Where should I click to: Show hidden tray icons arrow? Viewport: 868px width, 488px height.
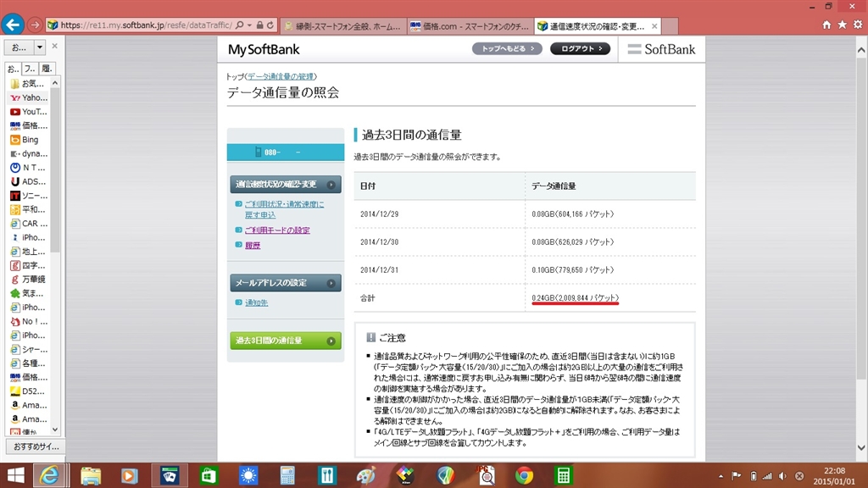(x=721, y=476)
